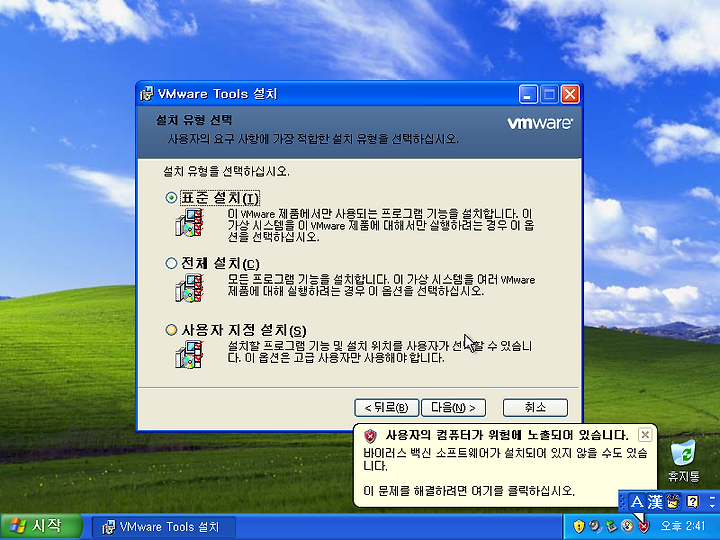Click the red security alert tray icon

(x=644, y=527)
